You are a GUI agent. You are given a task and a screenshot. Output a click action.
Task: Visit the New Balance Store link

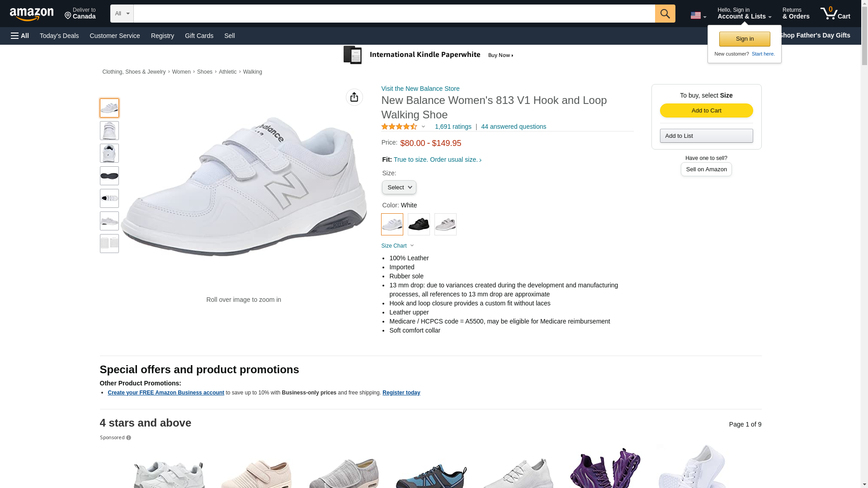(420, 89)
